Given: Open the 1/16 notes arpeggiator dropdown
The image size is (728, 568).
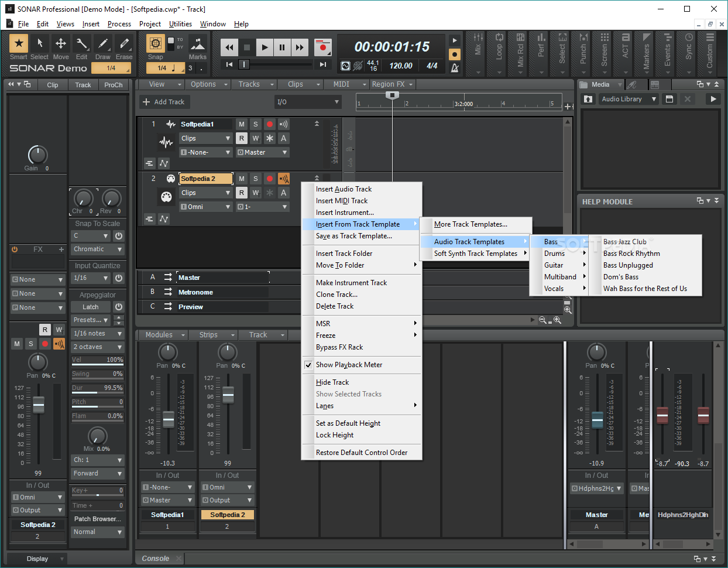Looking at the screenshot, I should coord(98,334).
